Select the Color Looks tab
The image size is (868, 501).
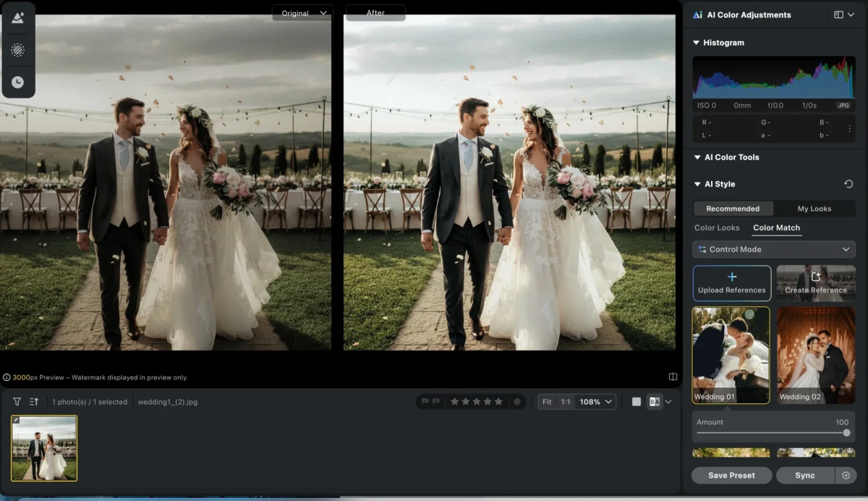pos(717,227)
